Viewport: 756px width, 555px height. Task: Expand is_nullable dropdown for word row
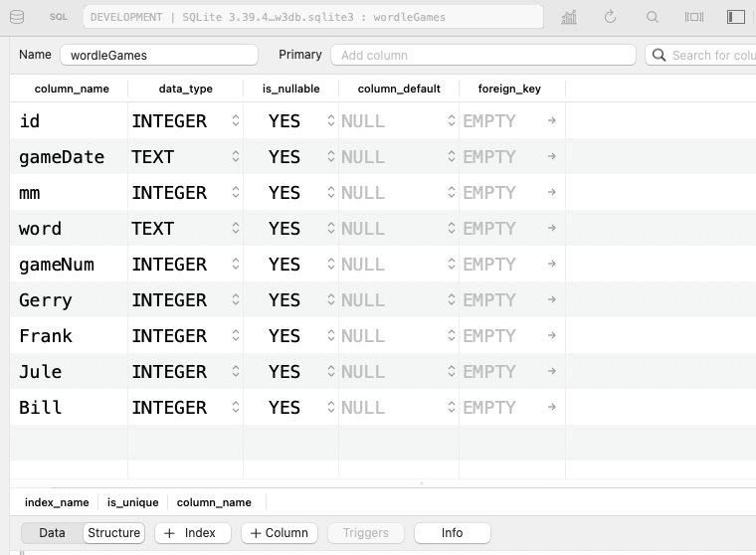click(331, 228)
